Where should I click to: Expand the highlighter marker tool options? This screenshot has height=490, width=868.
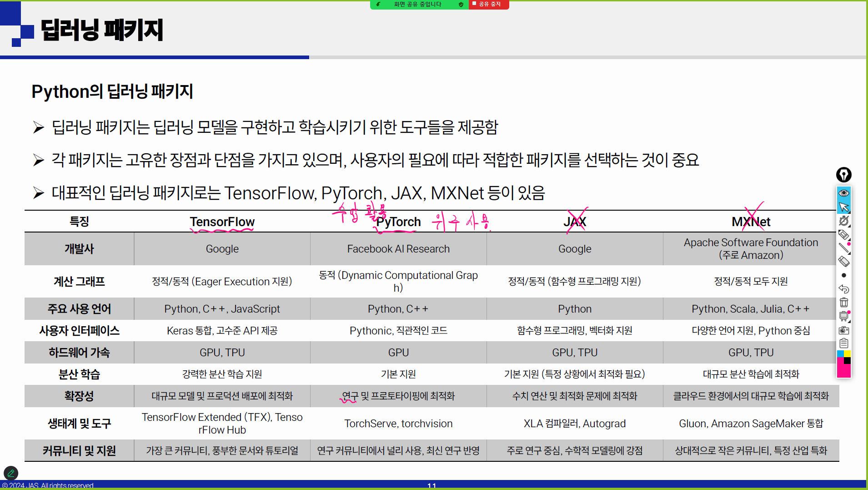(x=843, y=235)
